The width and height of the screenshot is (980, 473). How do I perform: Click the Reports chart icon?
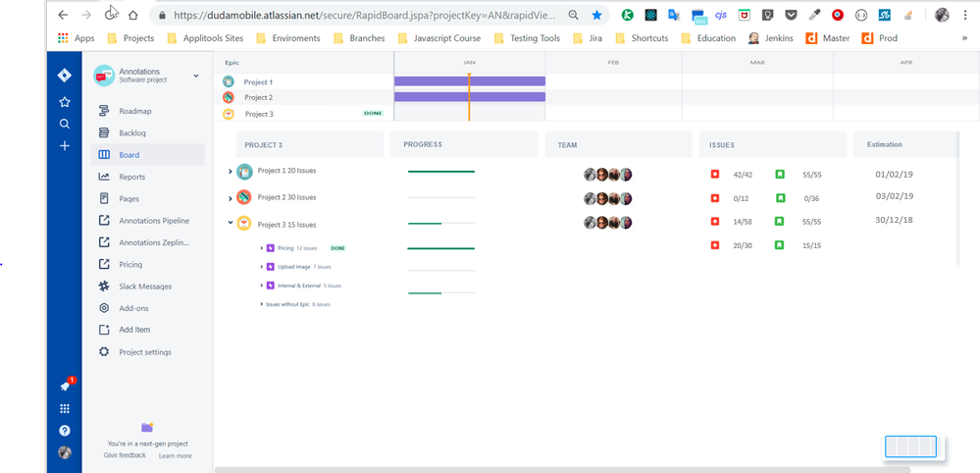[104, 177]
